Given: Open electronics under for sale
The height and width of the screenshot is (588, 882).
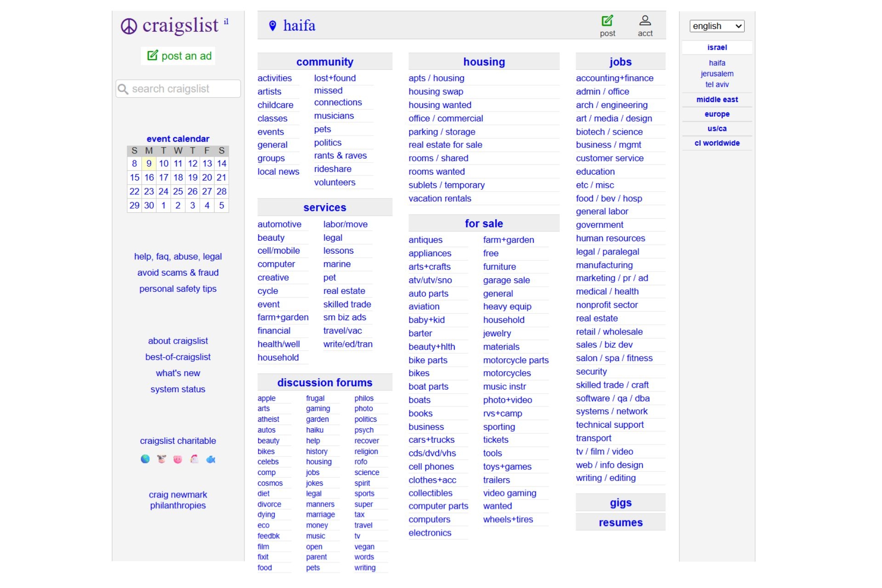Looking at the screenshot, I should [x=430, y=533].
